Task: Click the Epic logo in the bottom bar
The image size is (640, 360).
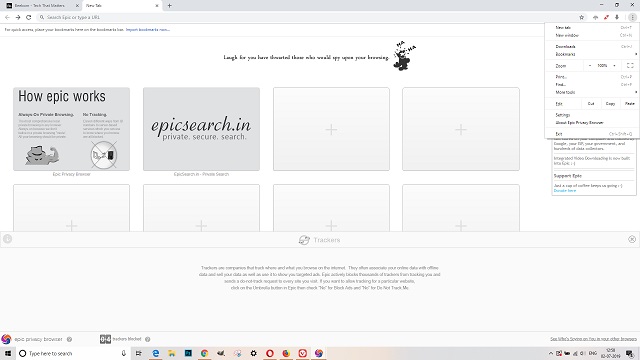Action: point(6,339)
